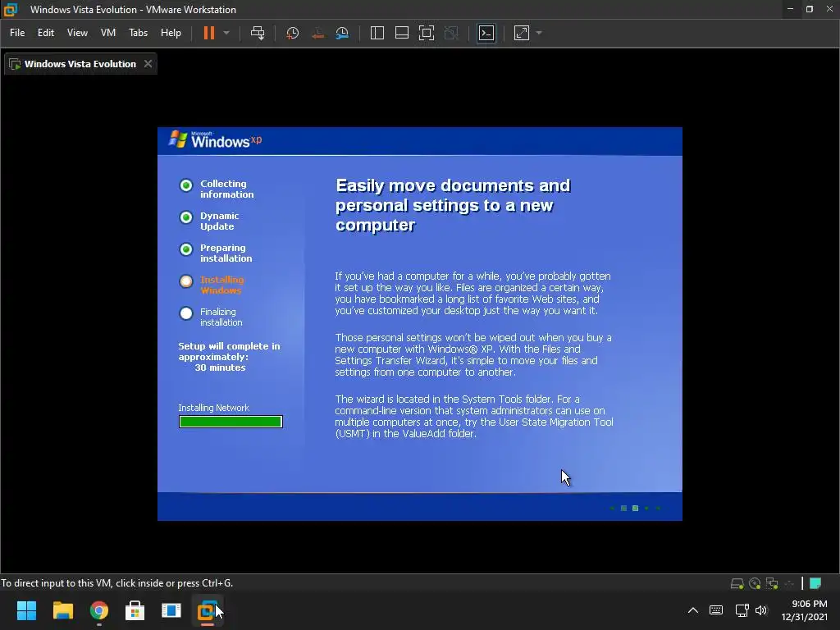
Task: Show hidden system tray icons
Action: click(x=692, y=610)
